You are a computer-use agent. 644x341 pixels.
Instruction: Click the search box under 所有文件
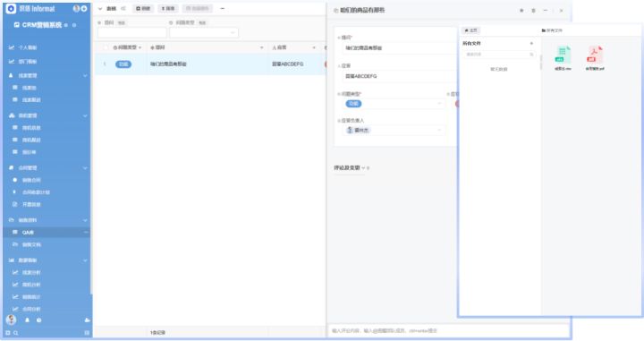pos(499,55)
